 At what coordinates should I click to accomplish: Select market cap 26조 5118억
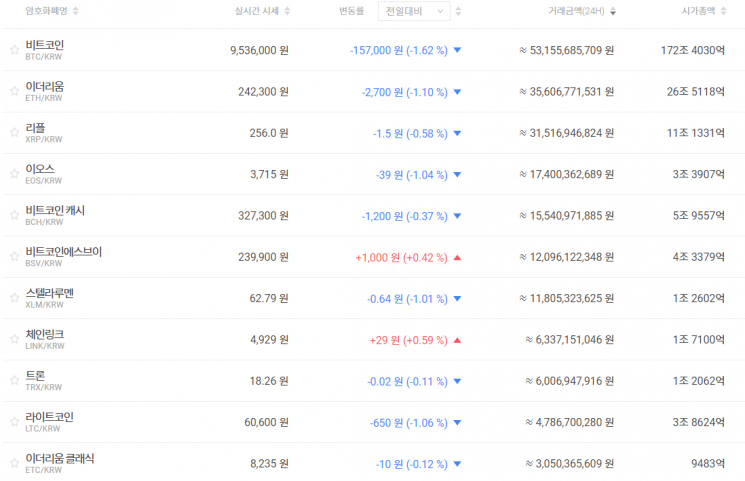click(x=696, y=92)
